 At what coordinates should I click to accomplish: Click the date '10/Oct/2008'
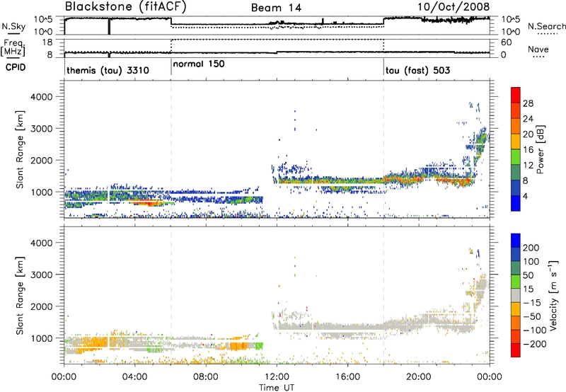coord(454,7)
